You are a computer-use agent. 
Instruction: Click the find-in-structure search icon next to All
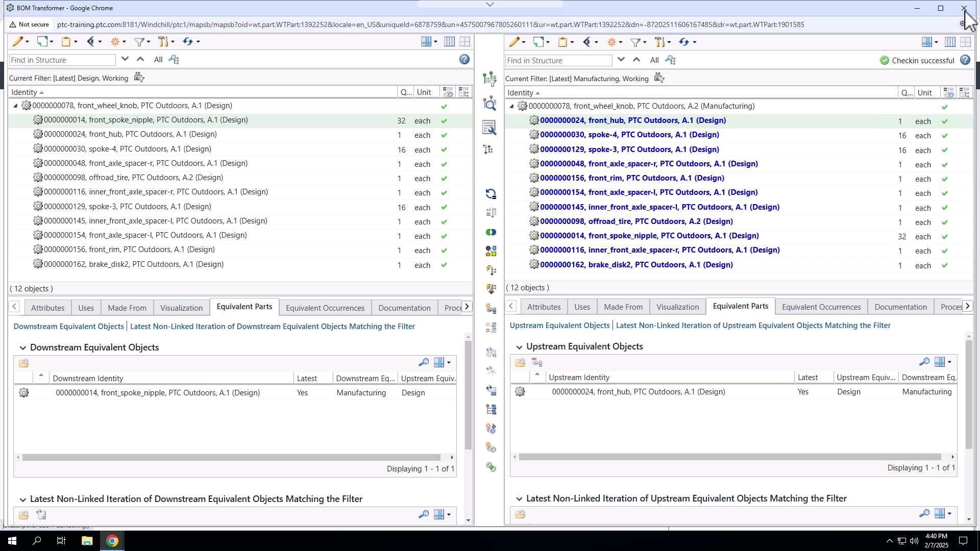174,59
